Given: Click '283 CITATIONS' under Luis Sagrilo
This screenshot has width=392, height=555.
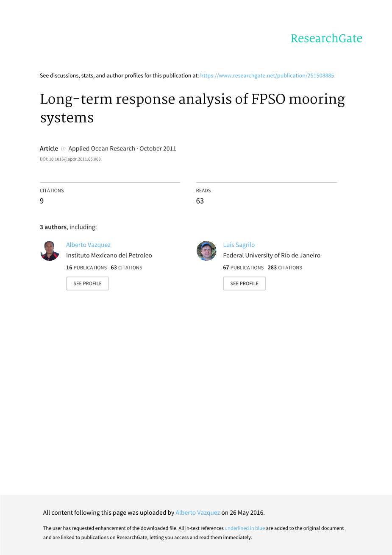Looking at the screenshot, I should coord(285,268).
